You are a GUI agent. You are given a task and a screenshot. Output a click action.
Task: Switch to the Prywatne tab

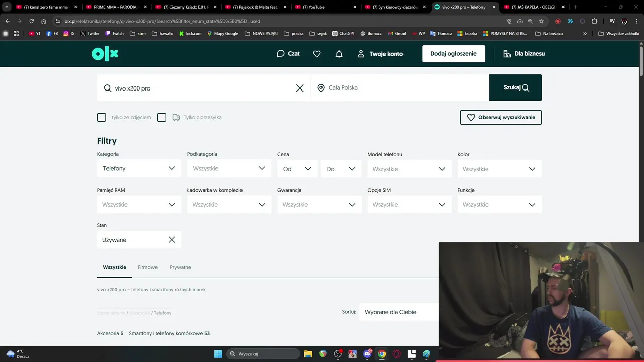point(180,267)
